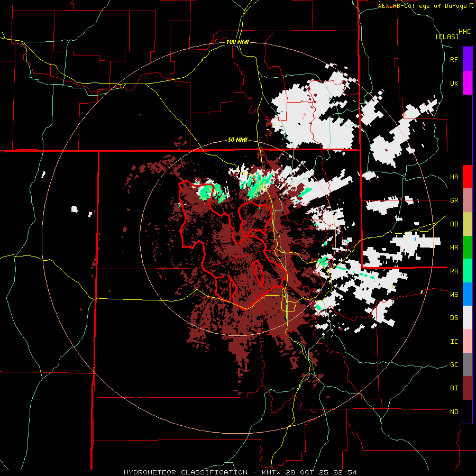Click the '50 NMI' range ring label
Viewport: 476px width, 476px height.
(x=237, y=140)
